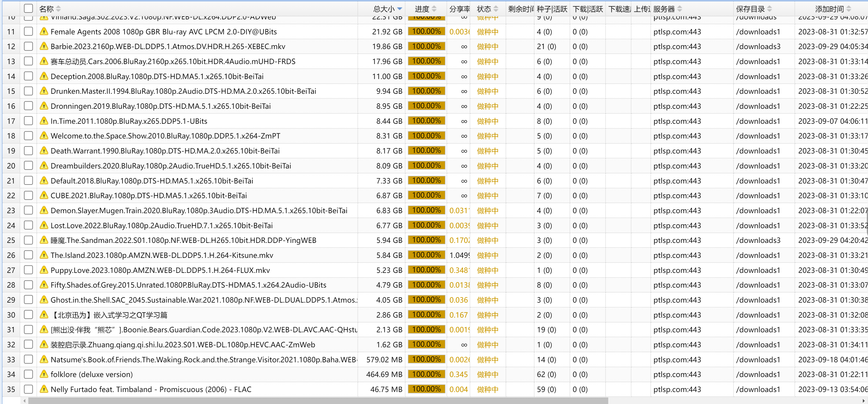Click warning icon next to The.Island.2023 torrent
Screen dimensions: 868x404
44,255
